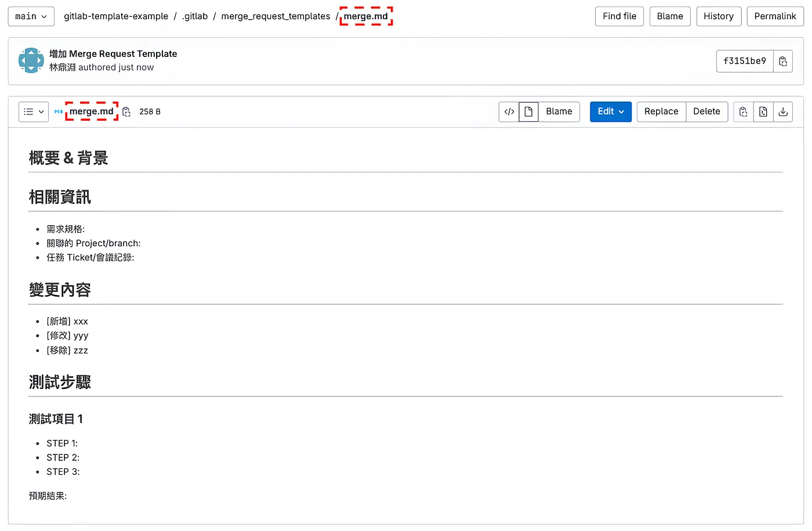Click the [移除] zzz list item
The width and height of the screenshot is (812, 531).
coord(67,351)
